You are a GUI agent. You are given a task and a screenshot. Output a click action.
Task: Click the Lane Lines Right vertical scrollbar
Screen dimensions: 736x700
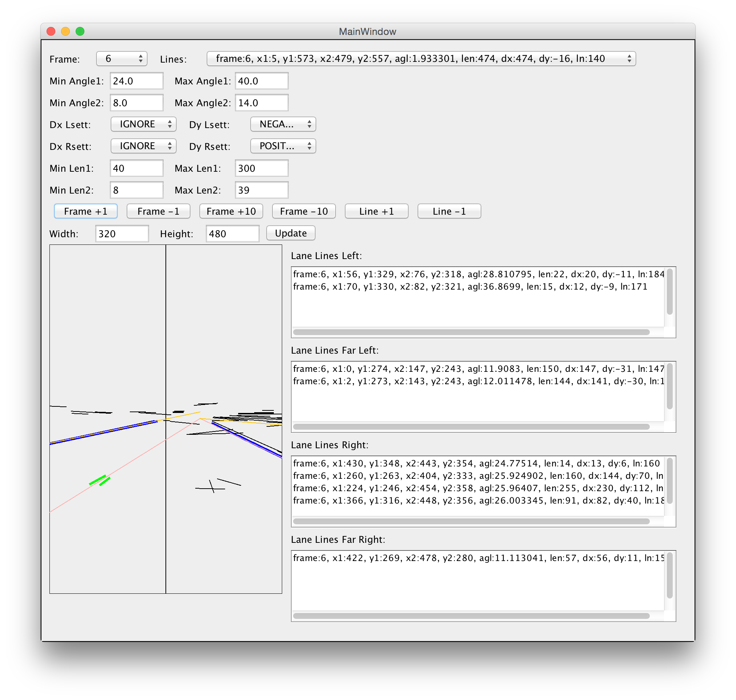pos(669,481)
